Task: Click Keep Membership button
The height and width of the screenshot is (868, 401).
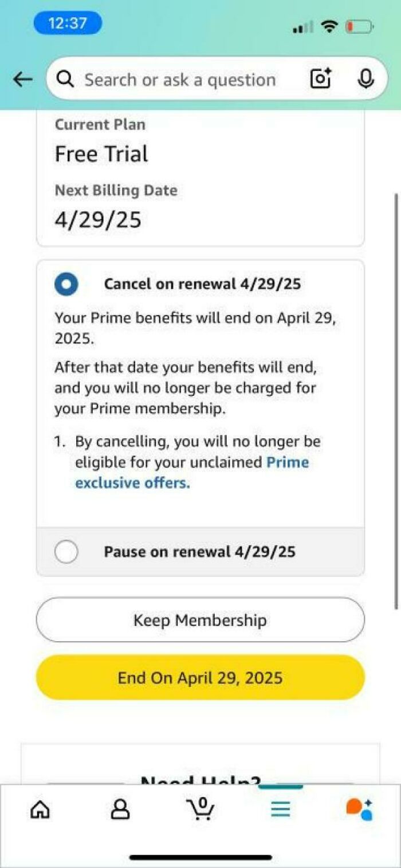Action: pyautogui.click(x=200, y=620)
